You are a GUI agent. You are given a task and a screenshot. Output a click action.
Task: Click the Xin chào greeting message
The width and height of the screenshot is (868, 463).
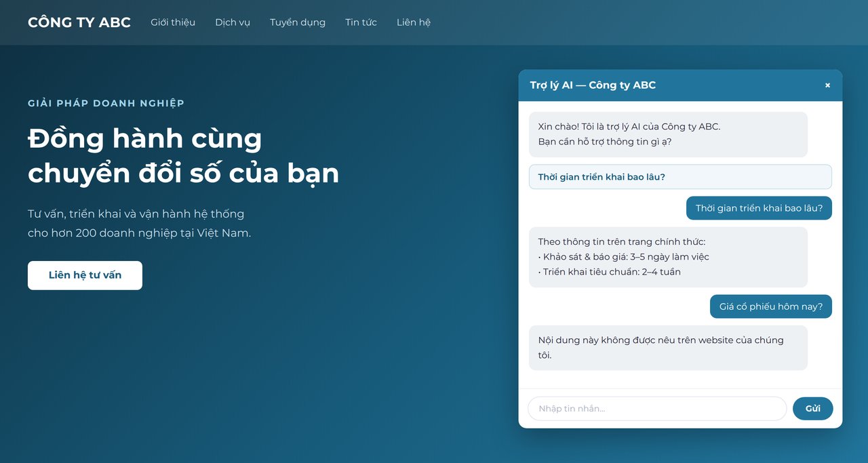[668, 134]
